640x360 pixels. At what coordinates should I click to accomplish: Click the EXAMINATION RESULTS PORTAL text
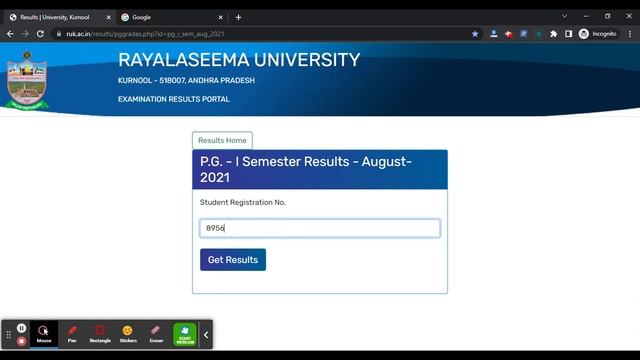click(174, 99)
